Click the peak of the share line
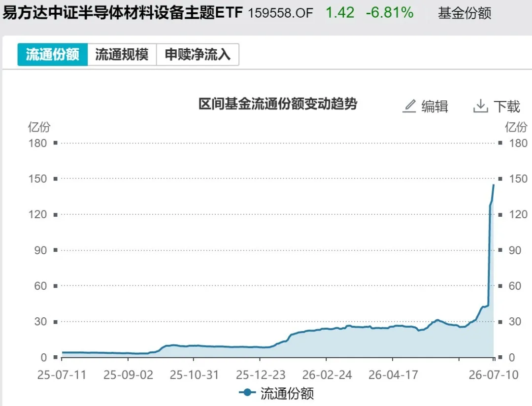Viewport: 532px width, 406px height. (x=493, y=185)
